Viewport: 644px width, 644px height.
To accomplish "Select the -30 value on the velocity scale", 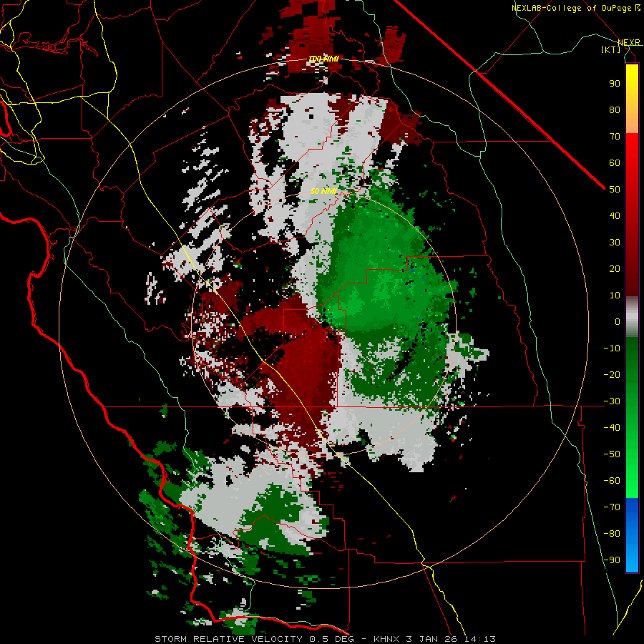I will pyautogui.click(x=612, y=401).
